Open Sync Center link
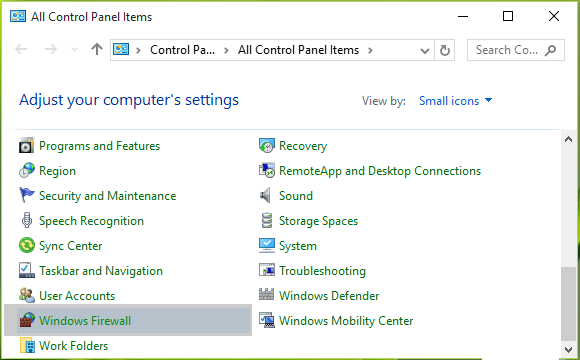 pos(71,246)
